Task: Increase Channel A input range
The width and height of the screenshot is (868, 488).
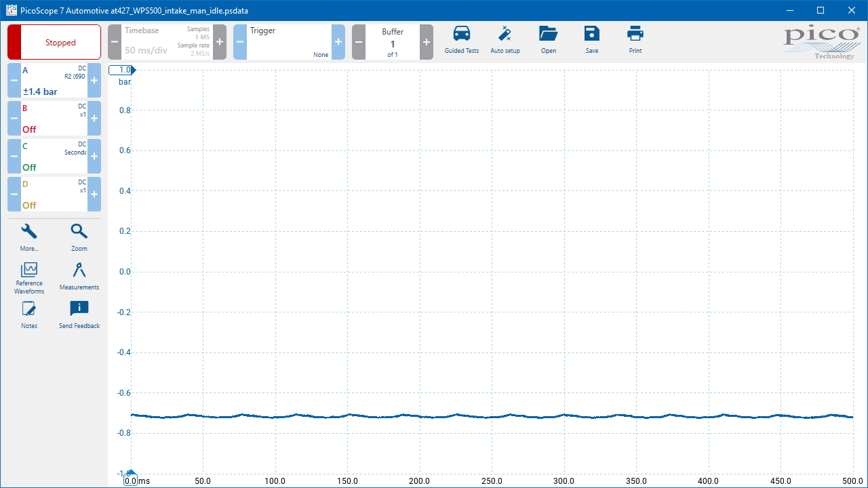Action: point(94,80)
